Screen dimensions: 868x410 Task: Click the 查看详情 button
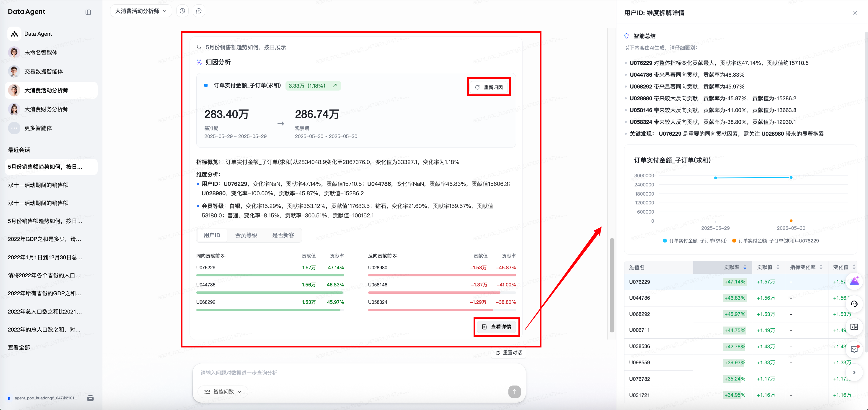[x=497, y=327]
